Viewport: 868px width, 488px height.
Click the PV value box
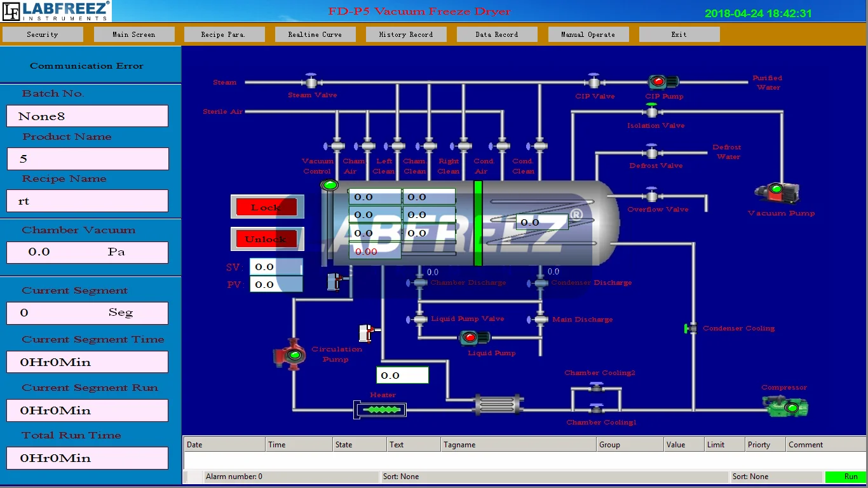(276, 285)
